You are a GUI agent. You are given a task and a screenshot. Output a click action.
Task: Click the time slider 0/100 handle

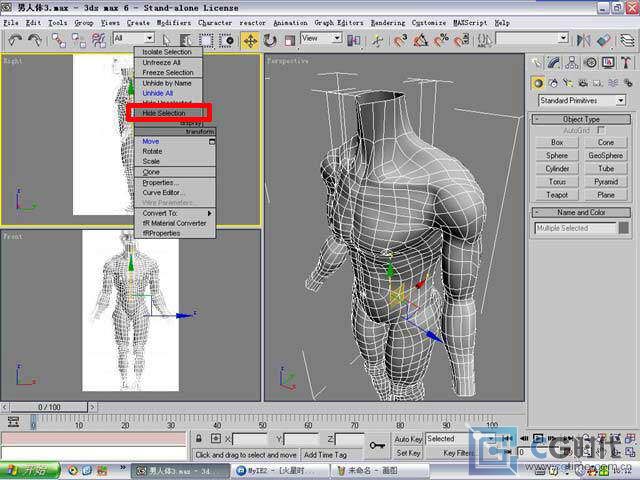[x=49, y=407]
